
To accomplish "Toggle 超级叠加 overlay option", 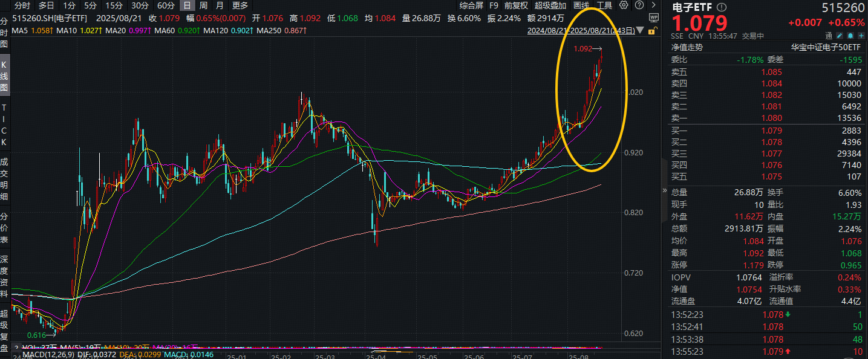I will (550, 5).
